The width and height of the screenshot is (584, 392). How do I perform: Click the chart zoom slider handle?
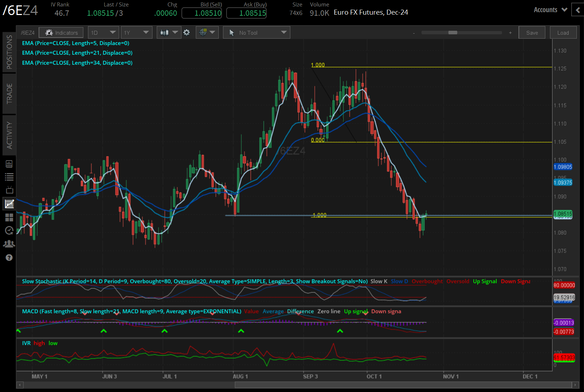(x=453, y=33)
